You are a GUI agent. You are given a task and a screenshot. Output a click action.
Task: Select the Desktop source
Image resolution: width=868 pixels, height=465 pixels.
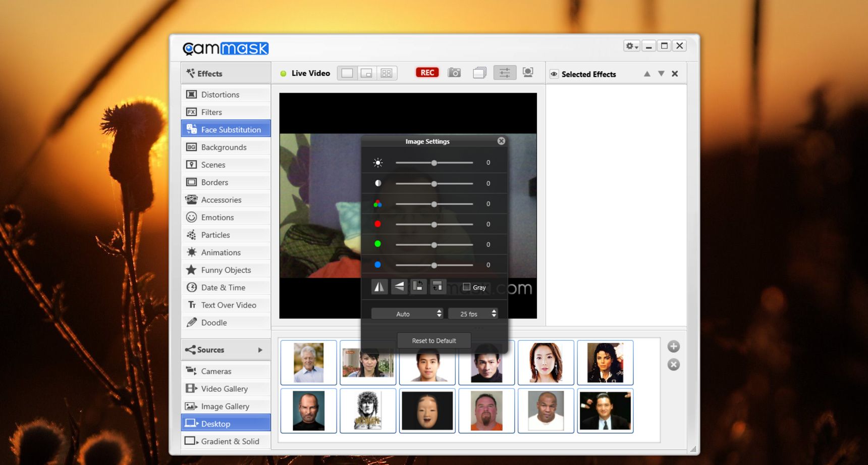point(226,423)
